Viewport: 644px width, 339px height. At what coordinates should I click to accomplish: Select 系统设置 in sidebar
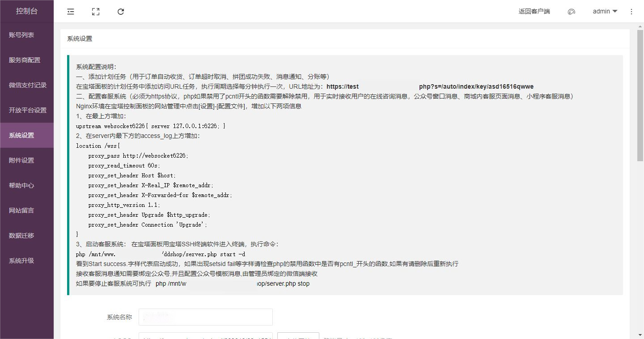coord(21,135)
